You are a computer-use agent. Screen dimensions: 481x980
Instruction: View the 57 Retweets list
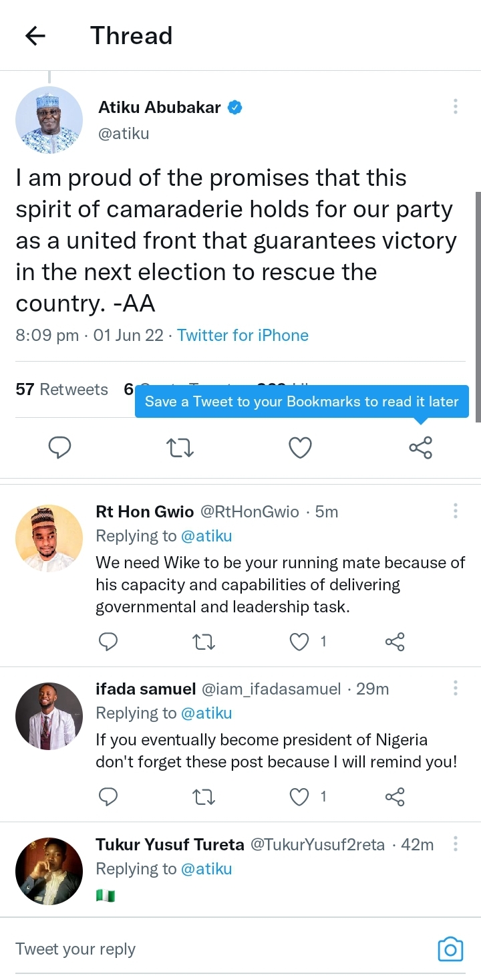[61, 389]
